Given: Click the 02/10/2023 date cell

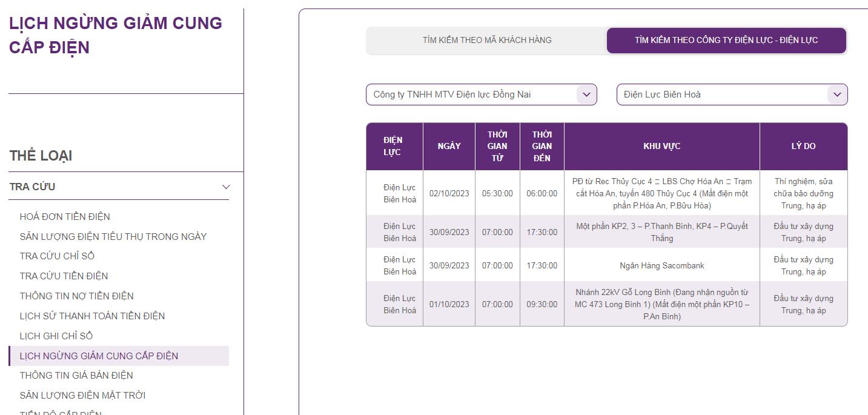Looking at the screenshot, I should coord(449,194).
